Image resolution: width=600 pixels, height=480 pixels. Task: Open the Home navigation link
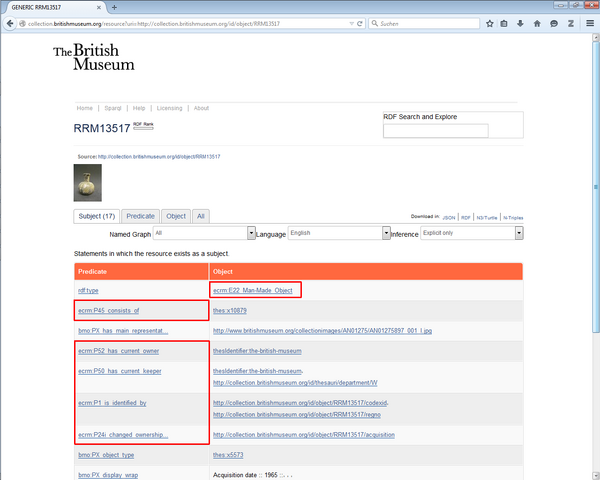tap(85, 108)
